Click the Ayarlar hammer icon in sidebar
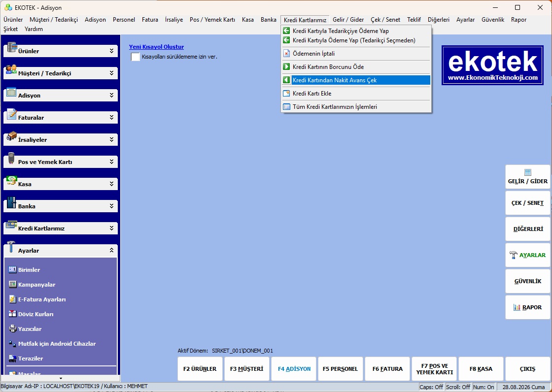 12,247
